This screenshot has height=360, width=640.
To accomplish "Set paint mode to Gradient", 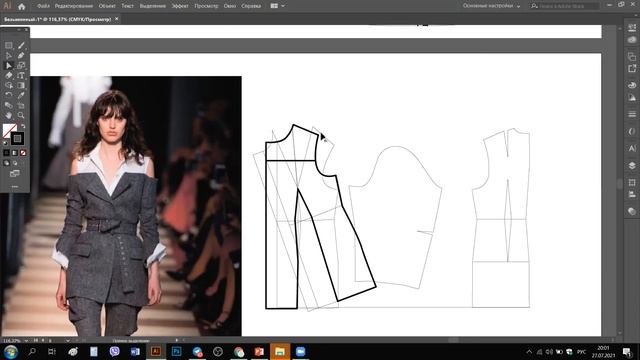I will tap(15, 153).
